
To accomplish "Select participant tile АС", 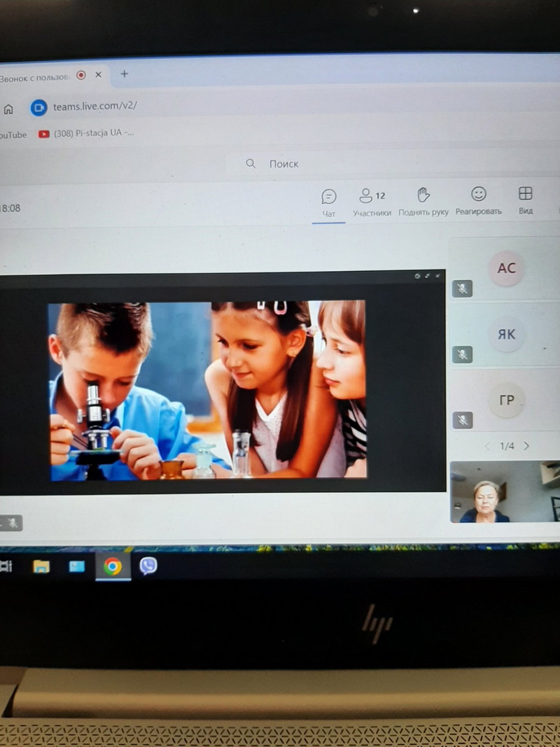I will [x=506, y=268].
